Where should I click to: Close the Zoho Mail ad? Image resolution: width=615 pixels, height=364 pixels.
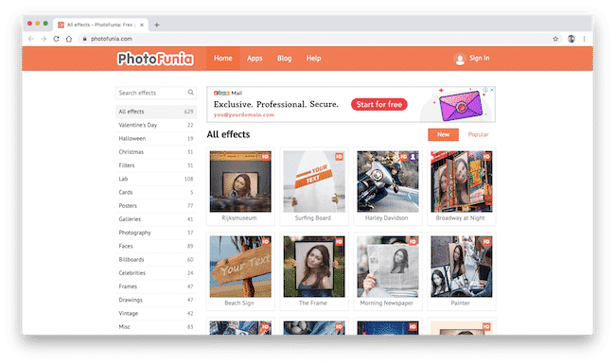[x=492, y=90]
